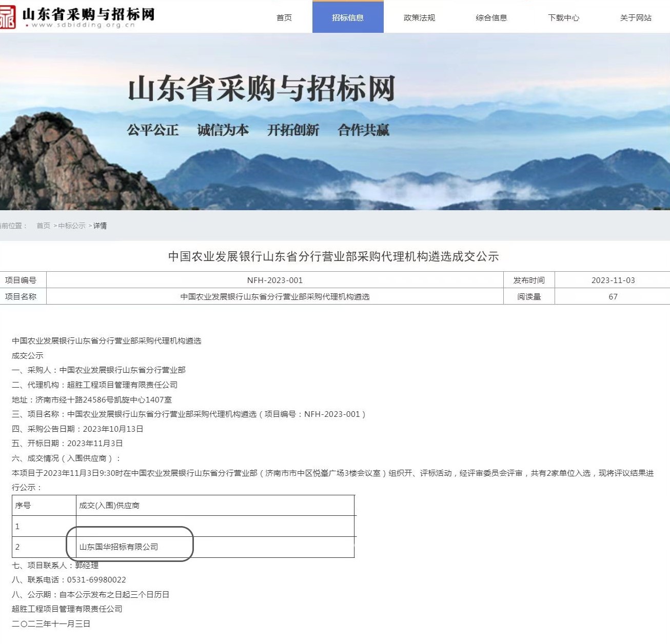Click the 详情 breadcrumb item
Viewport: 670px width, 644px height.
(x=100, y=226)
